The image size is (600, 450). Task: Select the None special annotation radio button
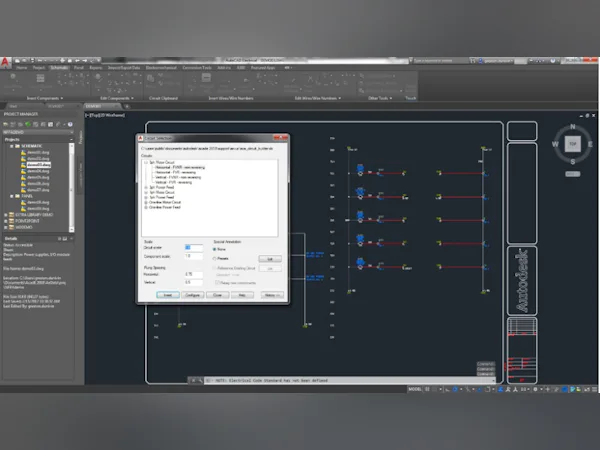tap(214, 249)
